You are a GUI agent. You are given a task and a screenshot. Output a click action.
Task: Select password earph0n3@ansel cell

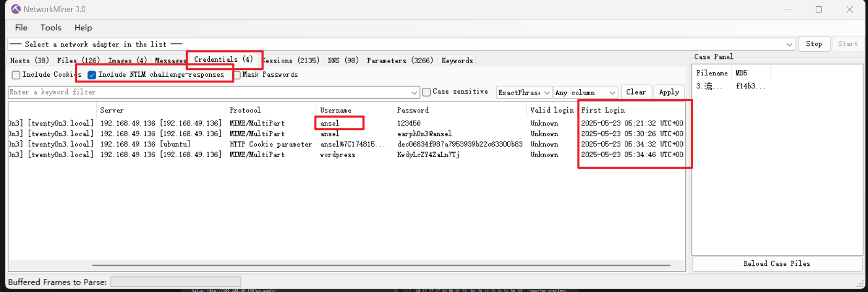424,134
